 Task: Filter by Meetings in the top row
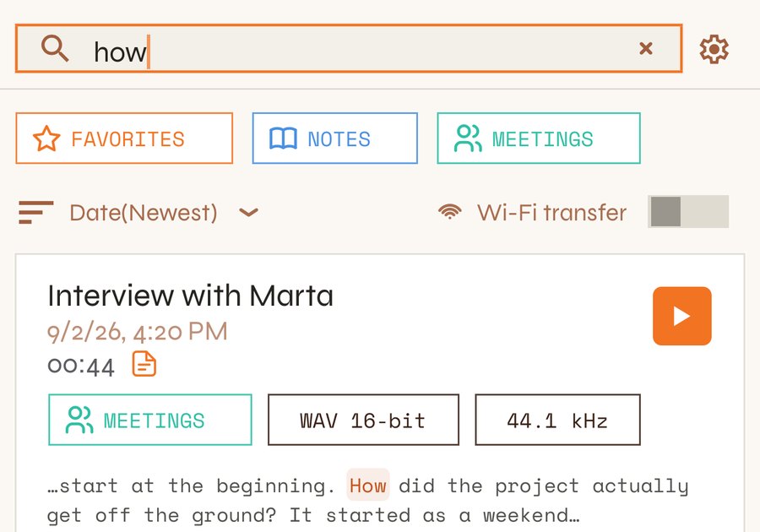click(539, 138)
